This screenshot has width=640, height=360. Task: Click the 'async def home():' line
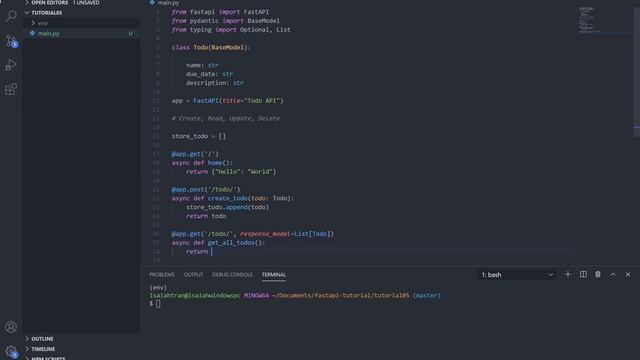(x=202, y=163)
